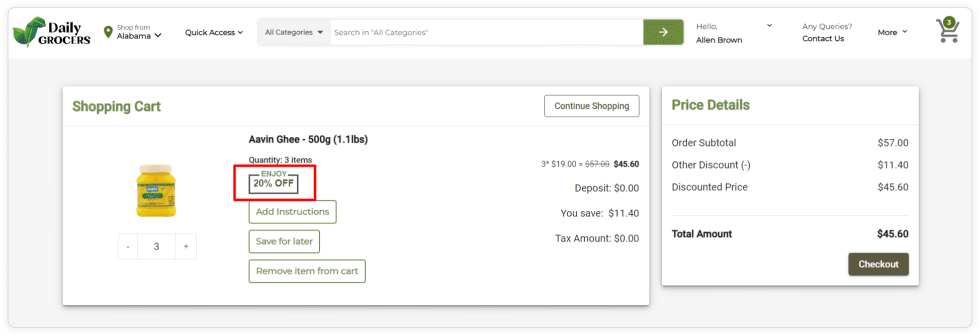Open the shopping cart icon

coord(947,31)
